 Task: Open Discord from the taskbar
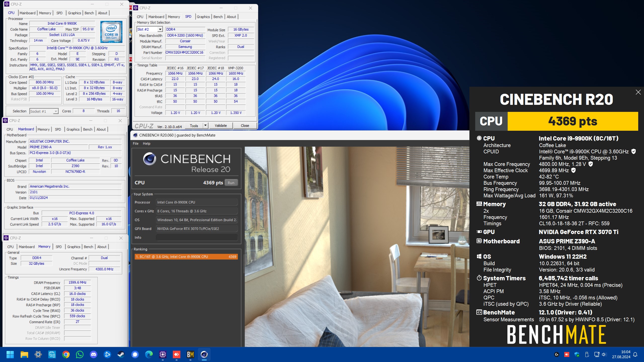pos(94,354)
